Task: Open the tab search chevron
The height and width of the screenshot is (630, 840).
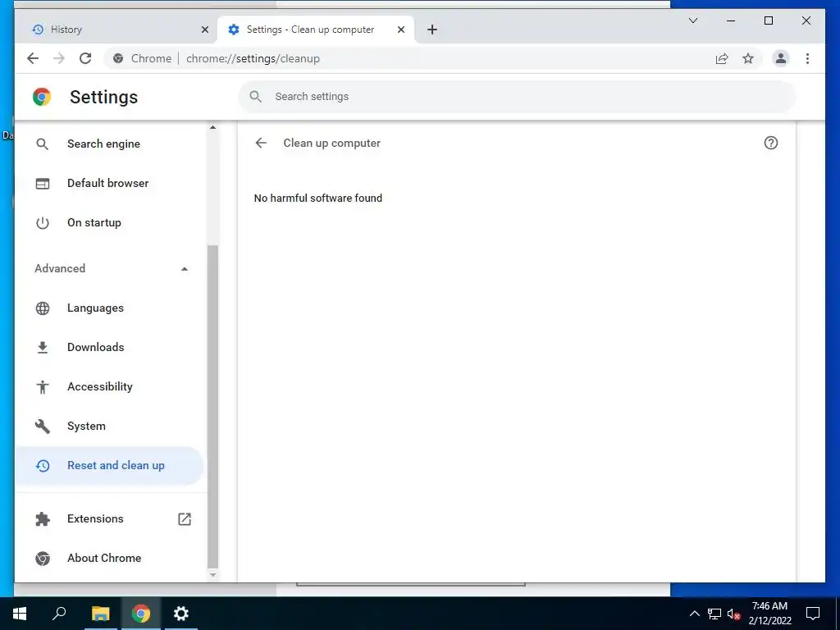Action: point(692,21)
